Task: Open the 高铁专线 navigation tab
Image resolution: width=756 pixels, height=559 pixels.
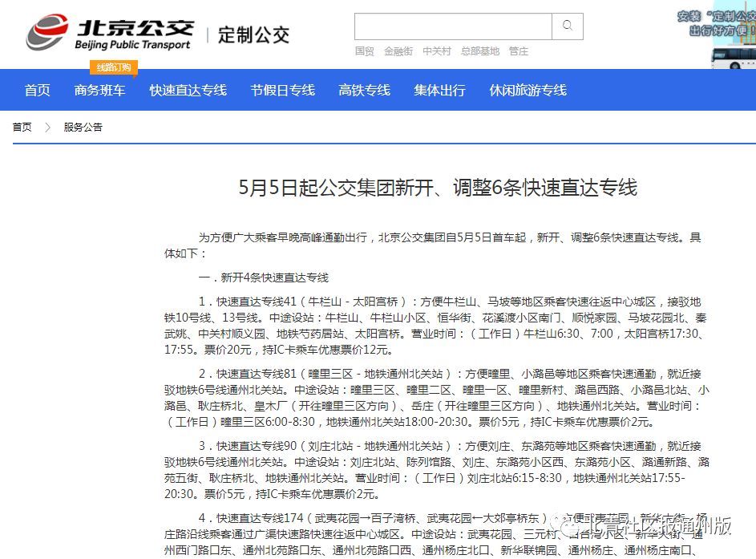Action: [x=365, y=90]
